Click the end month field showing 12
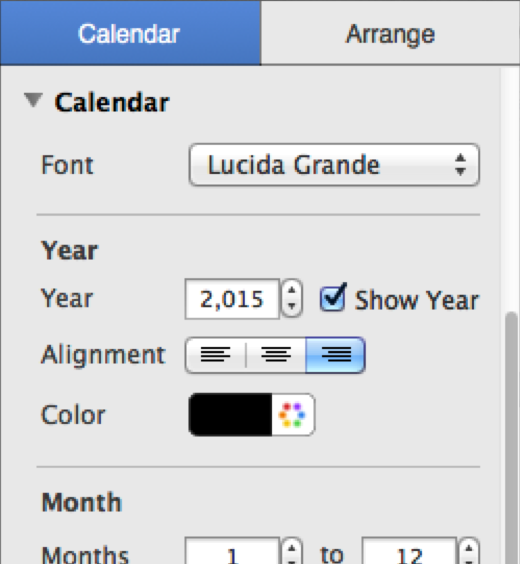Image resolution: width=520 pixels, height=564 pixels. click(409, 551)
